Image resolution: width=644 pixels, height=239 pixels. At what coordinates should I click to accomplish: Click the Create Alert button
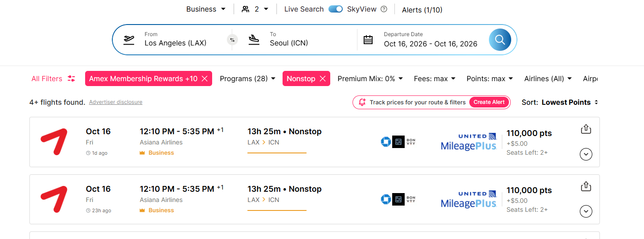click(x=489, y=102)
